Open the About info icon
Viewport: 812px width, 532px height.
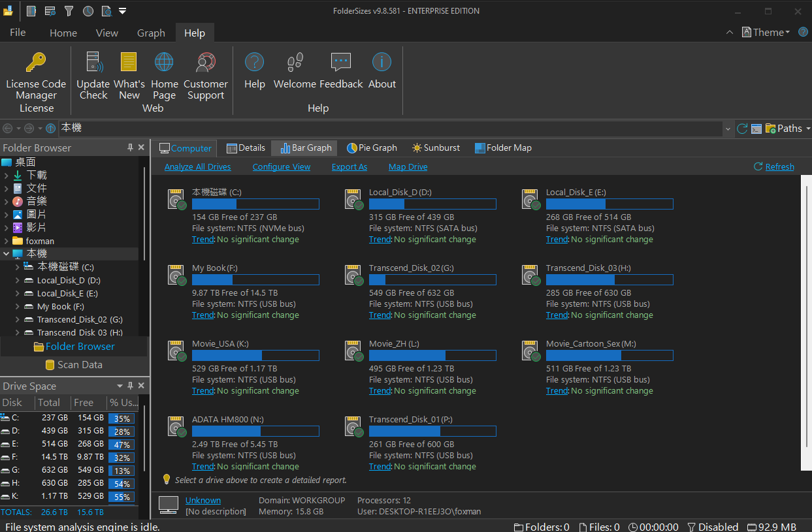point(382,63)
